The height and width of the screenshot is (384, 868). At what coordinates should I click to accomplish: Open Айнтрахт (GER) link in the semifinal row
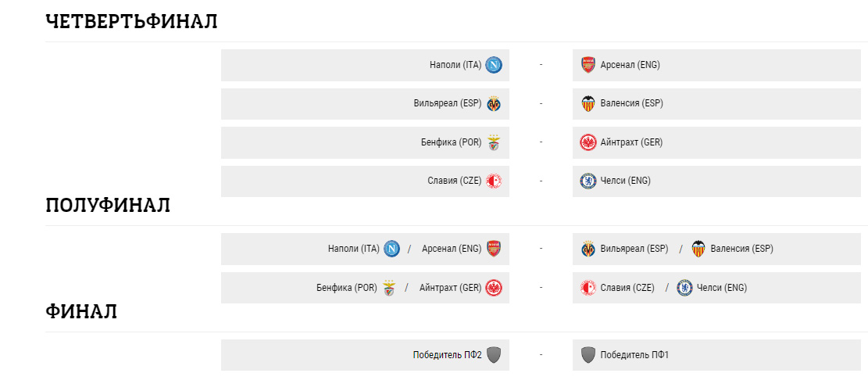[x=450, y=288]
